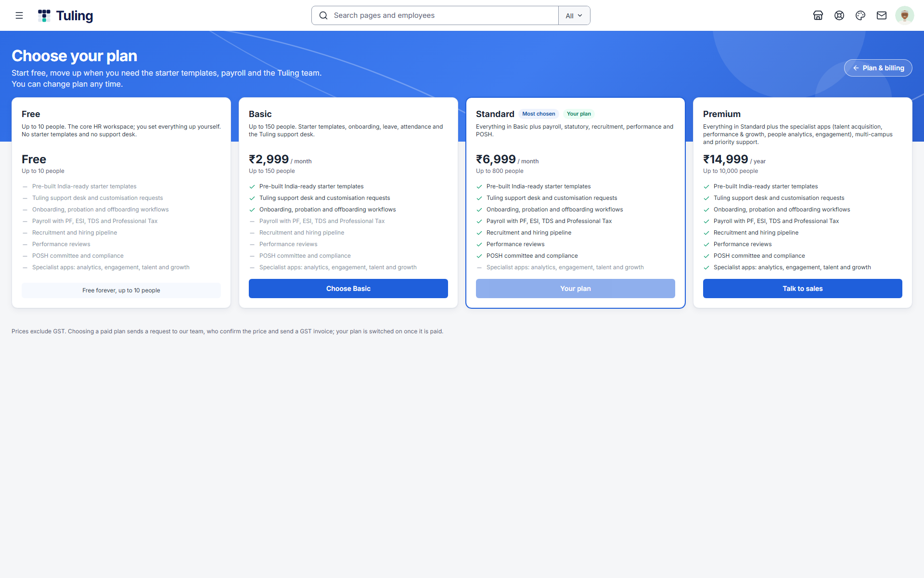
Task: Open the hamburger navigation menu
Action: coord(19,15)
